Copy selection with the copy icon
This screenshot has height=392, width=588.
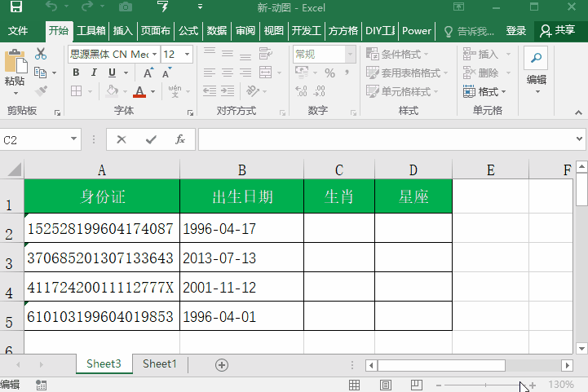click(41, 73)
